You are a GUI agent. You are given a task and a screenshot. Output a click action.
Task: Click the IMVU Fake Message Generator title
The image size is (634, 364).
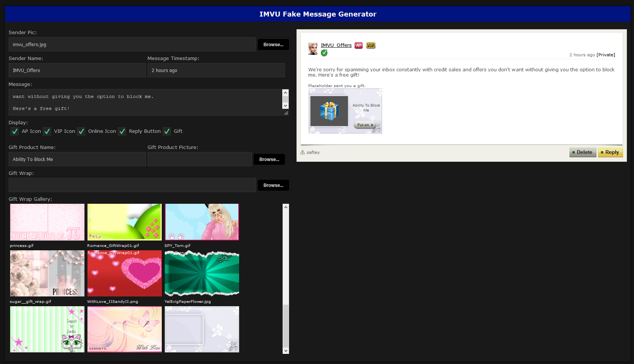click(318, 14)
